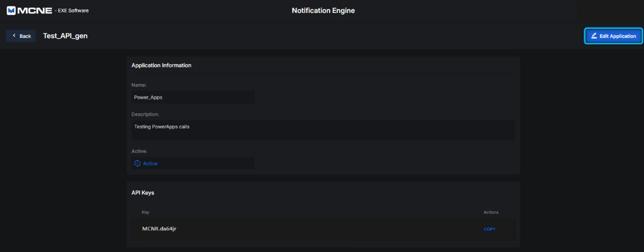
Task: Click the MCNE logo icon
Action: pos(11,11)
